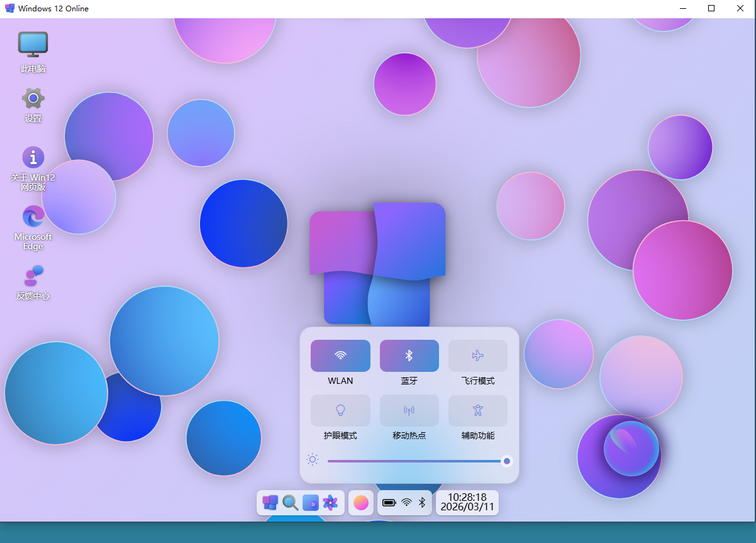Viewport: 756px width, 543px height.
Task: Enable 飞行模式 airplane mode
Action: coord(477,355)
